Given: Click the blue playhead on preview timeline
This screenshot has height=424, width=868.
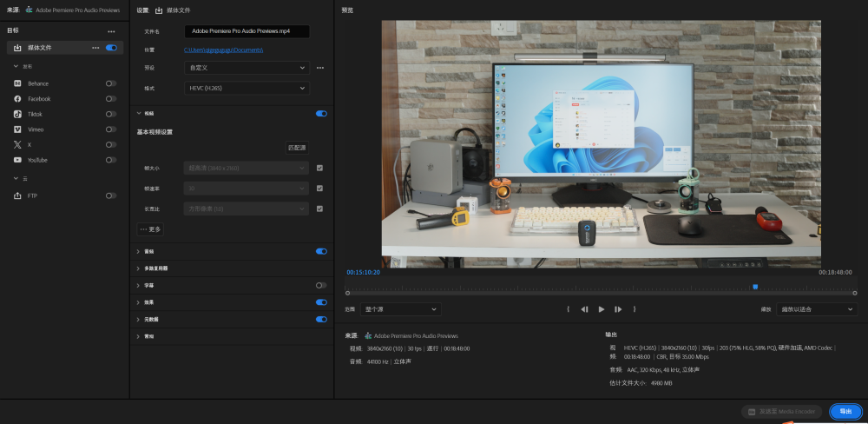Looking at the screenshot, I should coord(755,287).
